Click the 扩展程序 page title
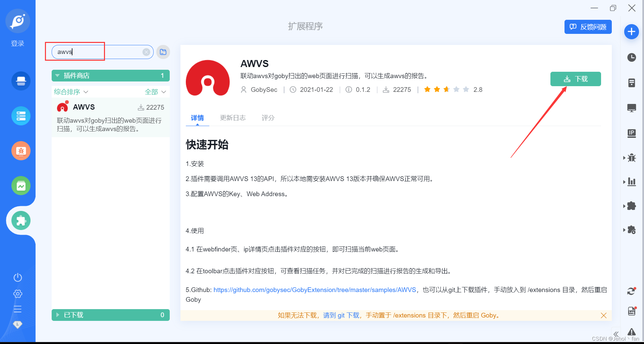The image size is (644, 344). click(x=305, y=26)
